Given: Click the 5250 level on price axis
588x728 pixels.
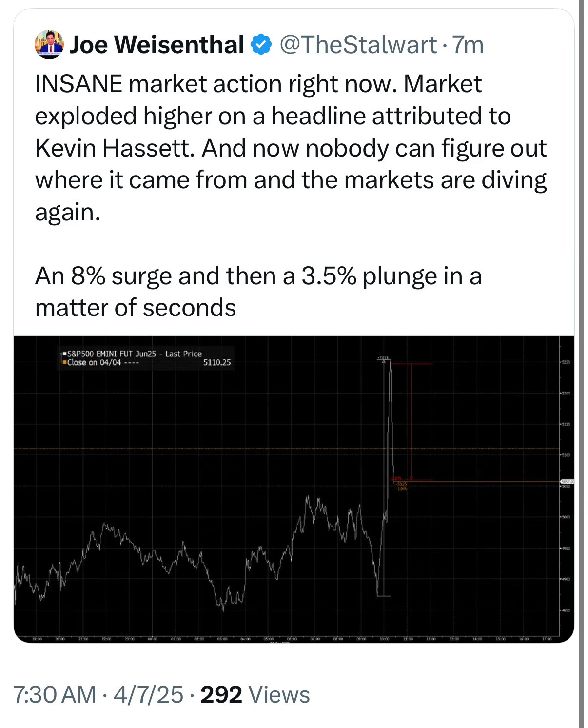Looking at the screenshot, I should 566,362.
